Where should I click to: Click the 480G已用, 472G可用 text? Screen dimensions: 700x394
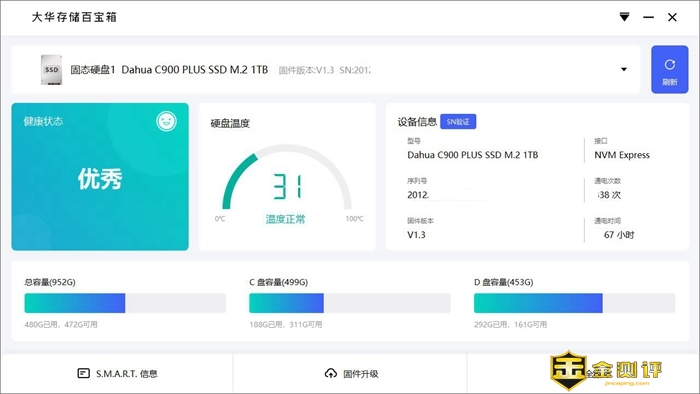61,324
